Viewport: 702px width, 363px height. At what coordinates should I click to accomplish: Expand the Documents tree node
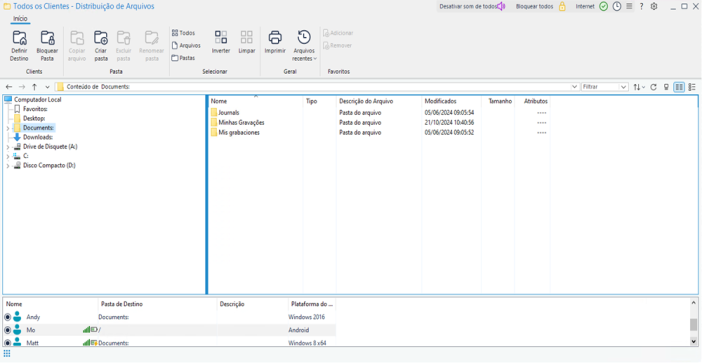(x=8, y=128)
